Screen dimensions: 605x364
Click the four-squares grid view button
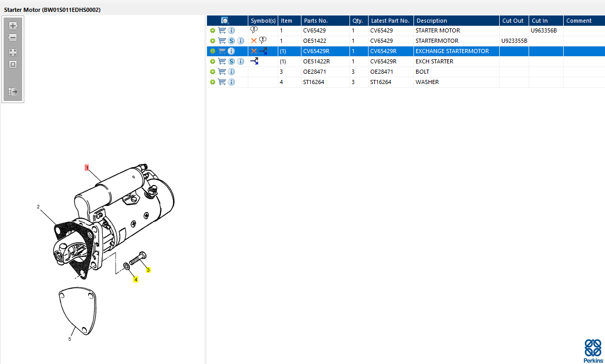pos(13,53)
